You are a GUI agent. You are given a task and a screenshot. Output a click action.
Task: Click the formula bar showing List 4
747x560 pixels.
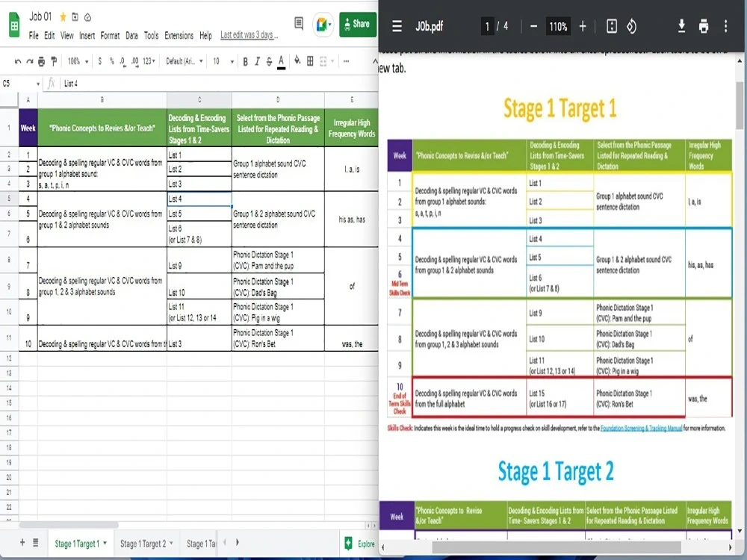click(219, 84)
